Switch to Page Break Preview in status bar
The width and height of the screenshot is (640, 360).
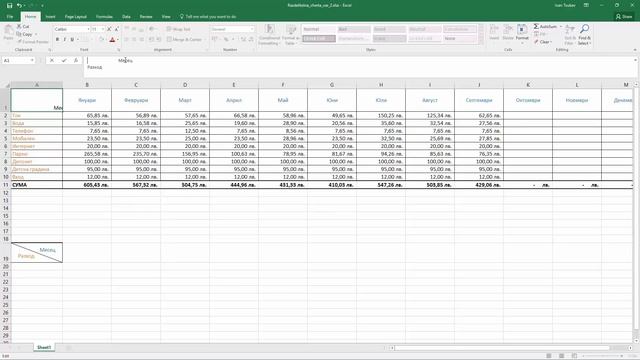574,356
